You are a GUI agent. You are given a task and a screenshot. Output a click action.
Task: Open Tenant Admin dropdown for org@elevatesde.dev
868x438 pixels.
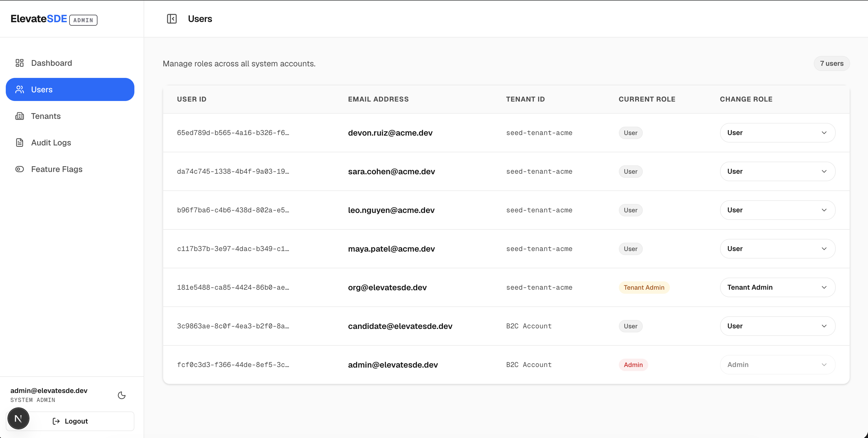coord(777,287)
